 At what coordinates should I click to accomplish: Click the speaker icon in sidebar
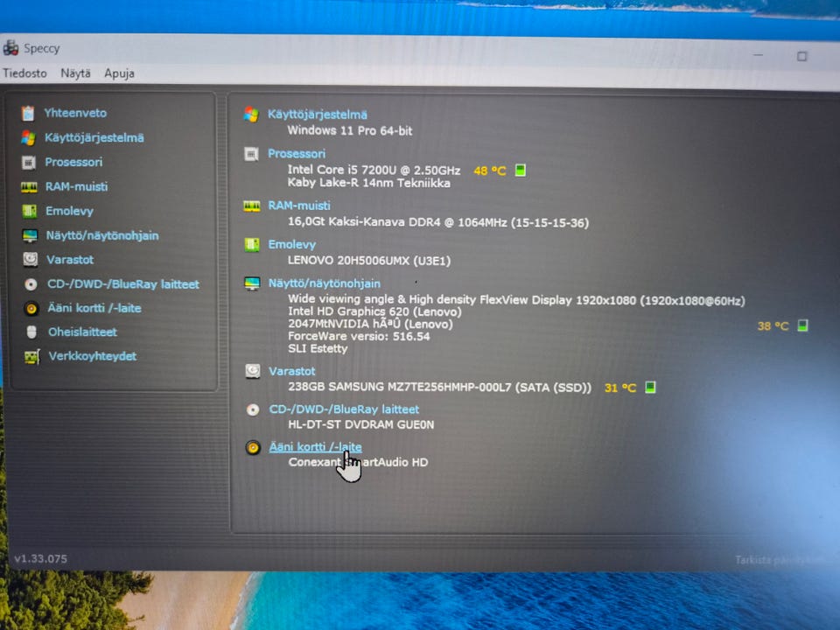coord(31,309)
